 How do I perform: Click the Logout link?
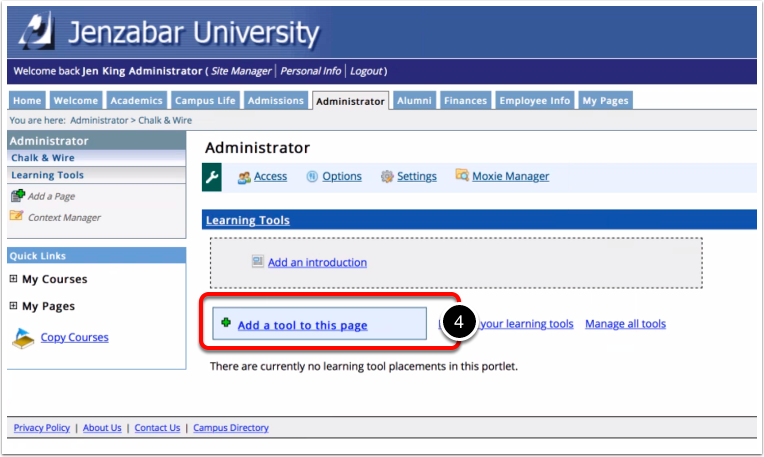coord(366,71)
